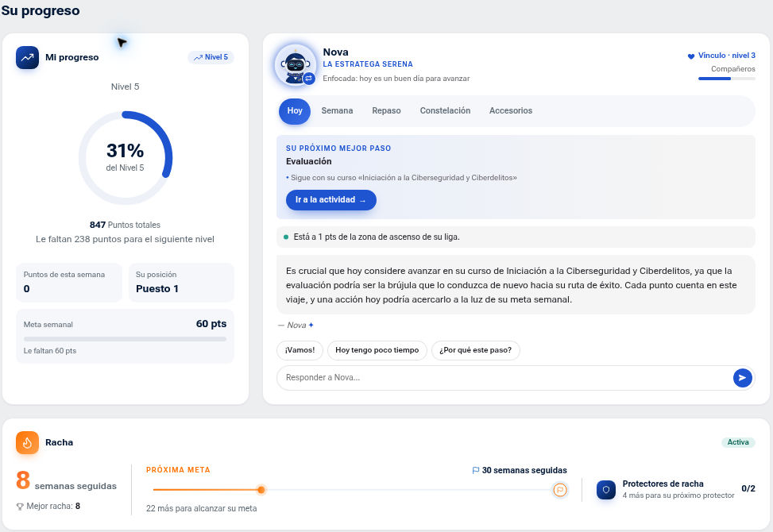
Task: Click the Meta semanal progress bar
Action: 126,339
